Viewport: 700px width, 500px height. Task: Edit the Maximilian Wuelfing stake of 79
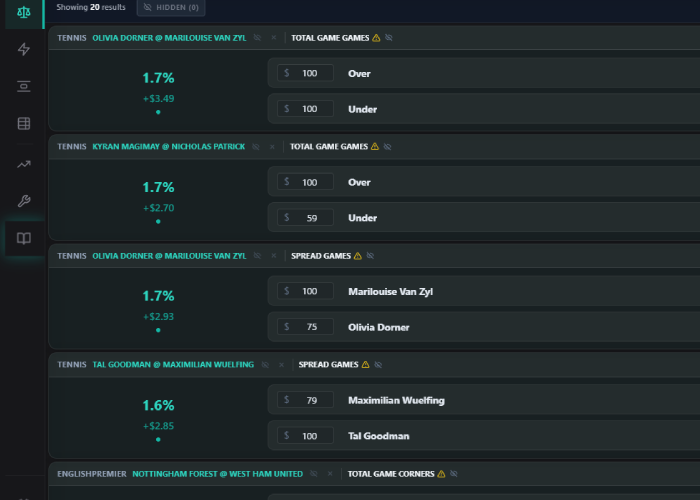click(305, 400)
